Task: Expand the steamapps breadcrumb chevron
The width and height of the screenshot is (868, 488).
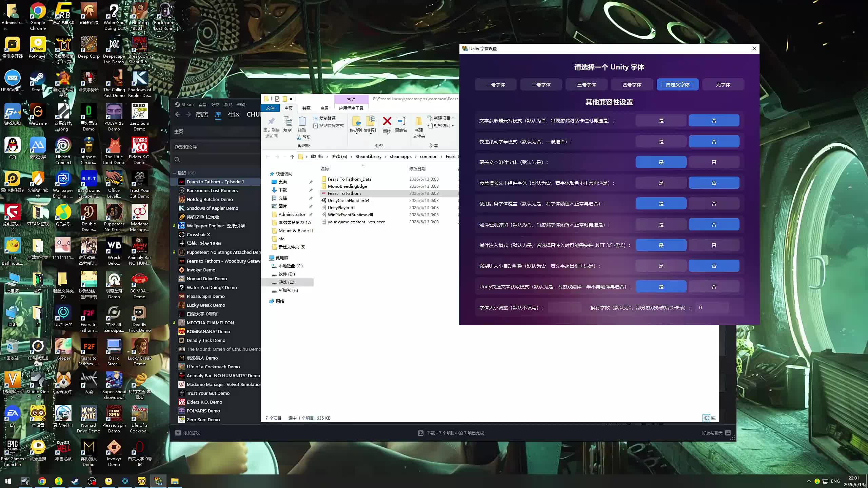Action: 416,157
